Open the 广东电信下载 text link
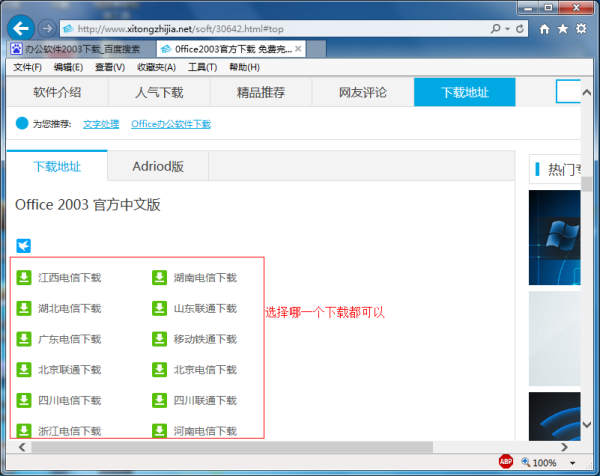Viewport: 600px width, 476px height. click(70, 339)
